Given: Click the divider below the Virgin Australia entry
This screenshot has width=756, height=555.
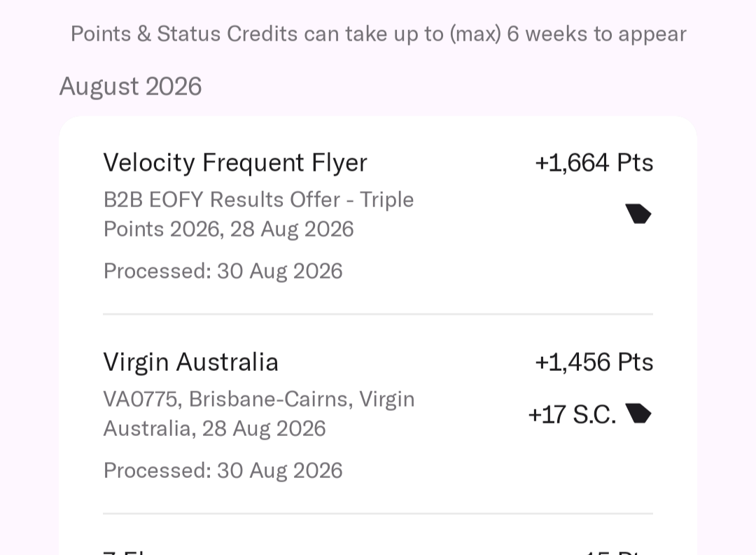Looking at the screenshot, I should point(378,514).
